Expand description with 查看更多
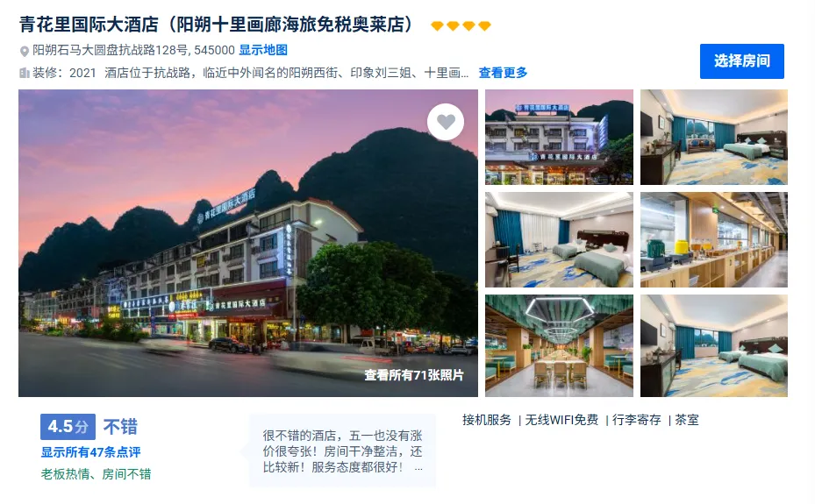815x504 pixels. pyautogui.click(x=503, y=73)
